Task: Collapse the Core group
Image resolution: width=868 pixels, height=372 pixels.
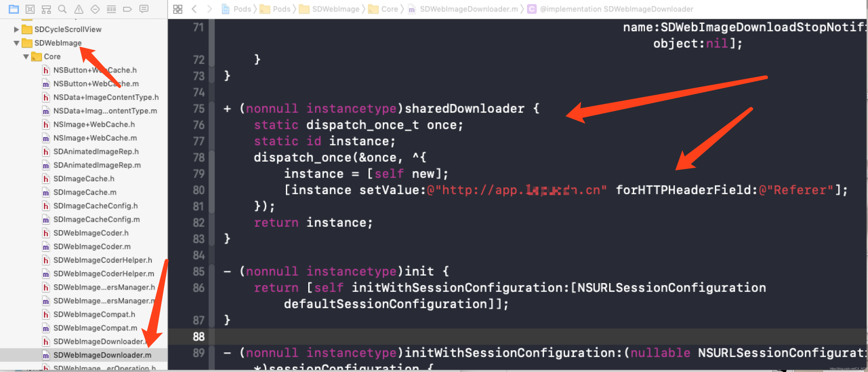Action: (26, 57)
